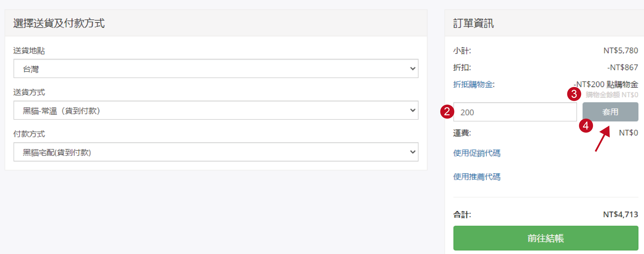Viewport: 644px width, 254px height.
Task: Click the subtotal amount NT$5,780
Action: pos(620,51)
